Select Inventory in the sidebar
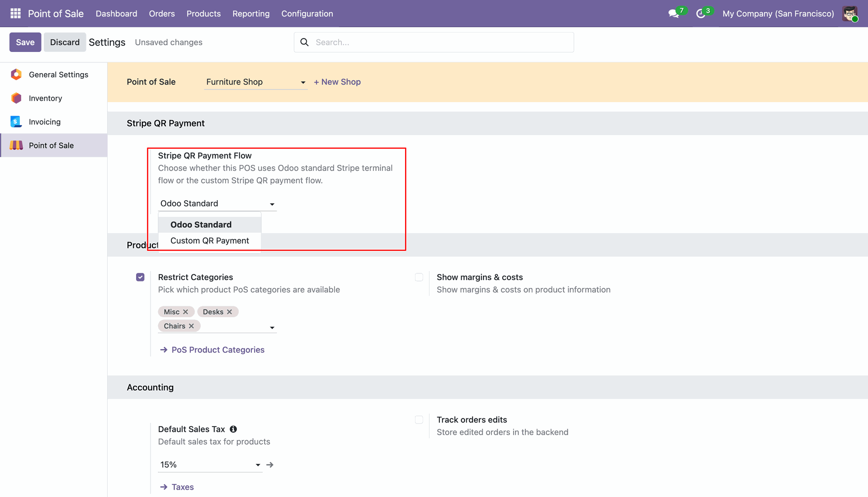Screen dimensions: 868x497 click(x=54, y=98)
